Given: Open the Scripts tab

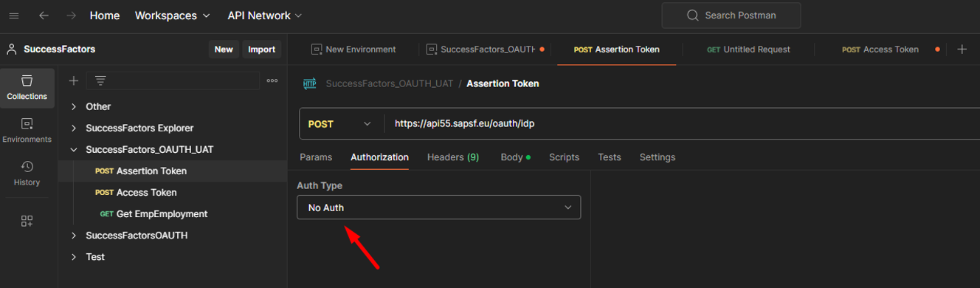Looking at the screenshot, I should coord(564,157).
